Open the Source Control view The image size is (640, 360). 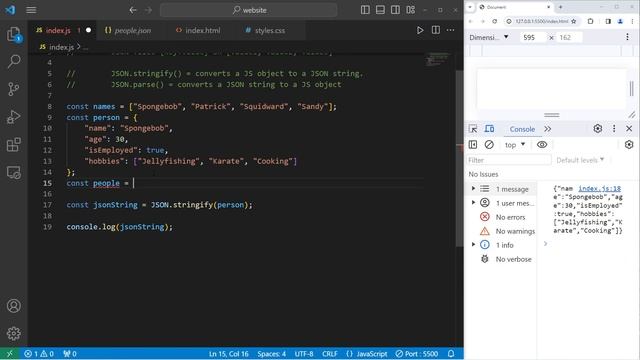tap(14, 89)
